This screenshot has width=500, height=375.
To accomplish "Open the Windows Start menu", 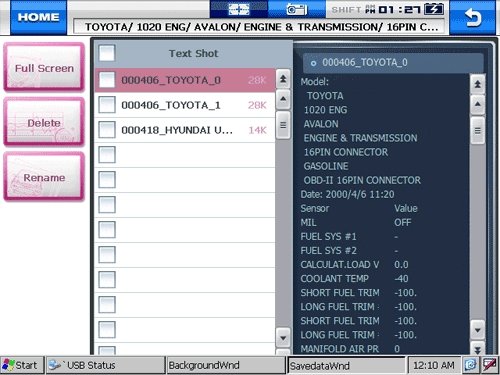I will click(x=22, y=365).
